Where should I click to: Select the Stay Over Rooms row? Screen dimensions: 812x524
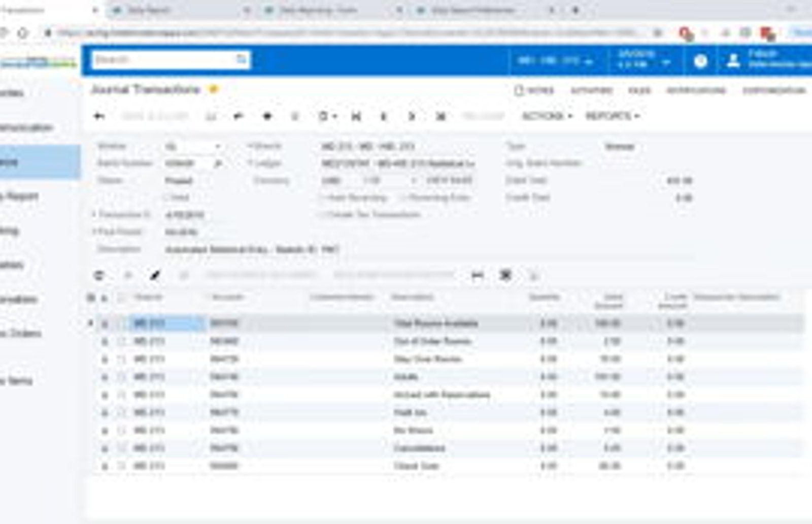[447, 359]
